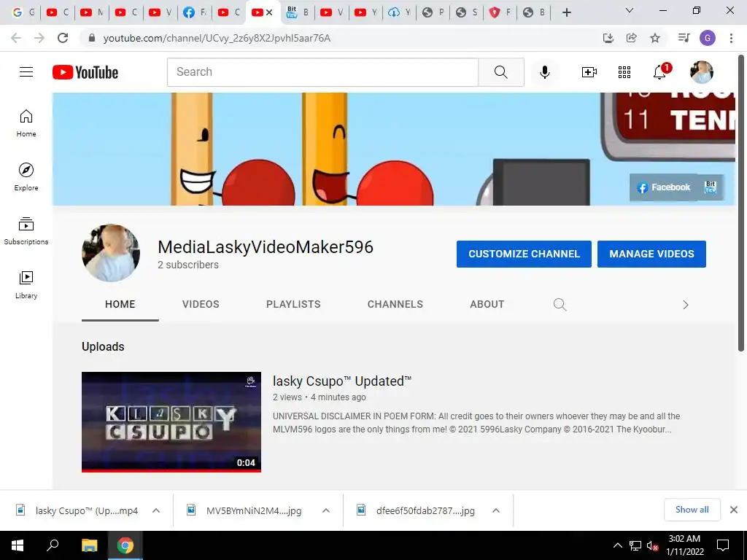Open the tab search dropdown arrow
This screenshot has height=560, width=747.
(630, 10)
